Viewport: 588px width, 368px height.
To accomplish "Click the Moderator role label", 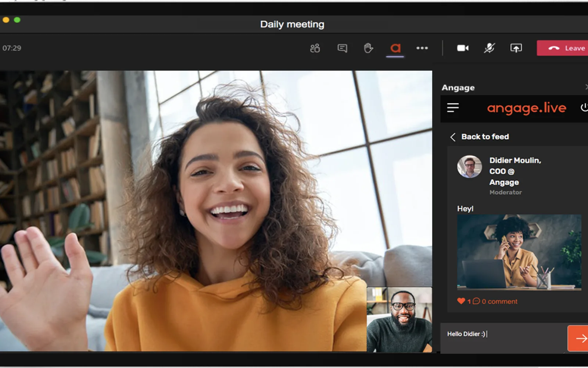I will pyautogui.click(x=505, y=192).
